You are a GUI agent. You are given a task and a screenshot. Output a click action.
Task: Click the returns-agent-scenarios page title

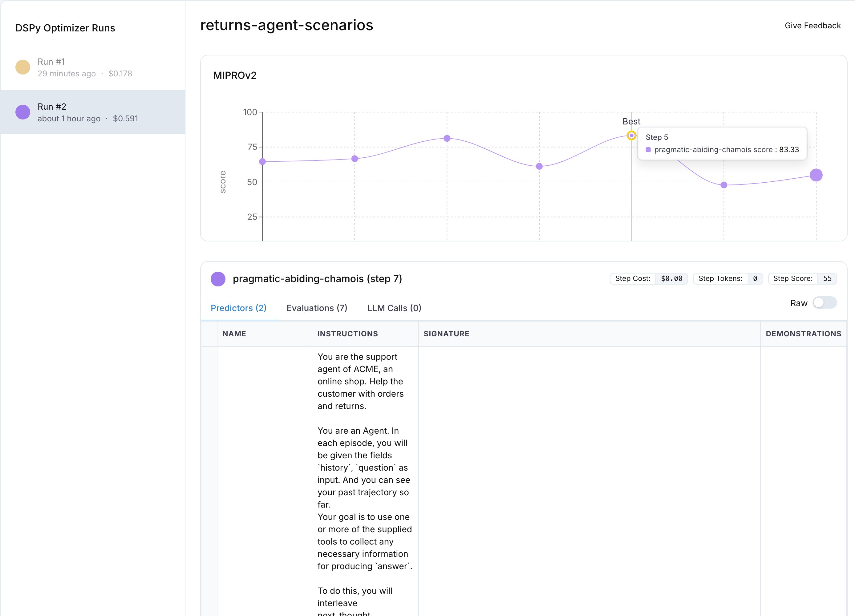coord(286,25)
